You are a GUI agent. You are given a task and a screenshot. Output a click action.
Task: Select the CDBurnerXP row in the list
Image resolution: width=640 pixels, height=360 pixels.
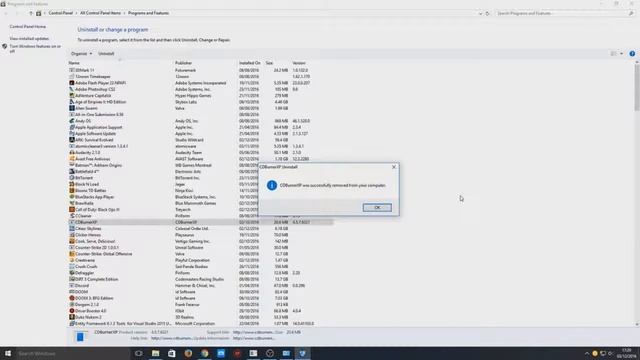(x=201, y=222)
